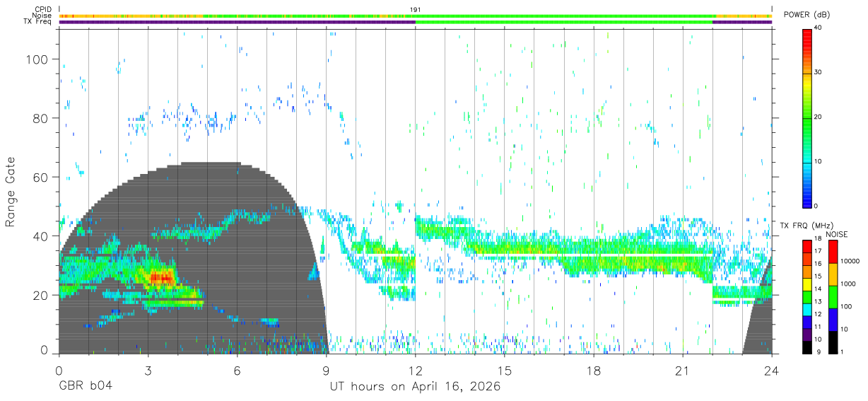Click the black 1–10 noise swatch
Viewport: 868px width, 401px height.
(832, 342)
